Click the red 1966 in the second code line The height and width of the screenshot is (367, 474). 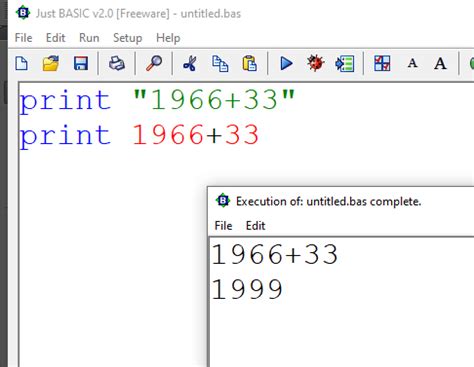(168, 135)
